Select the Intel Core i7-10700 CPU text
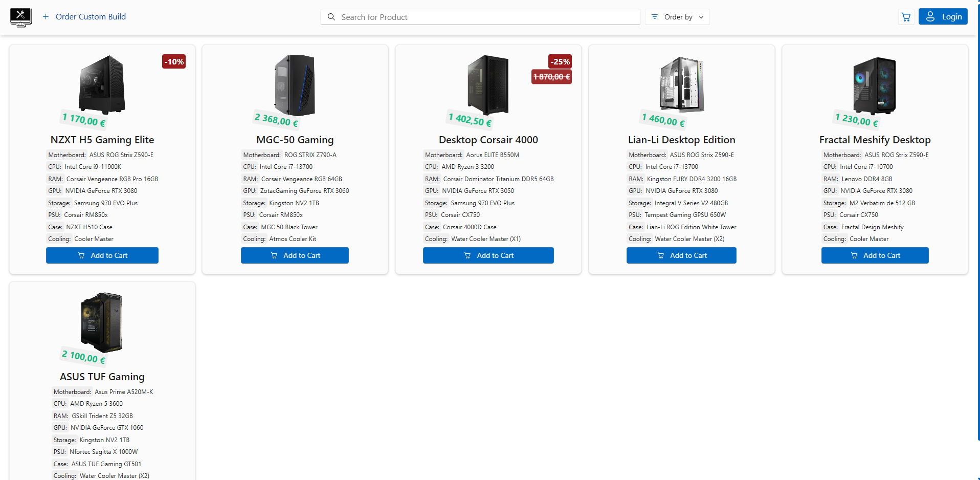Screen dimensions: 980x480 (x=866, y=167)
